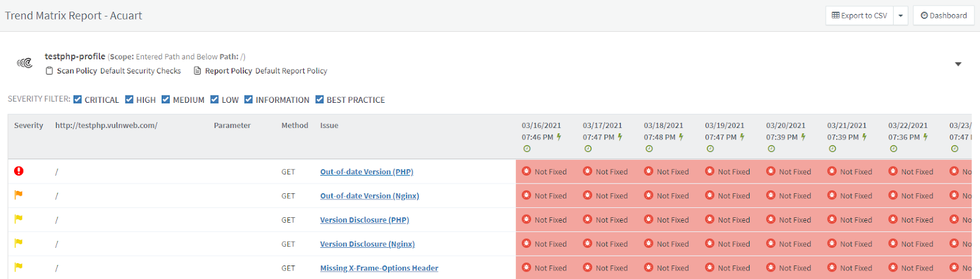980x279 pixels.
Task: Click the orange flag icon for Out-of-date Version (Nginx)
Action: (19, 195)
